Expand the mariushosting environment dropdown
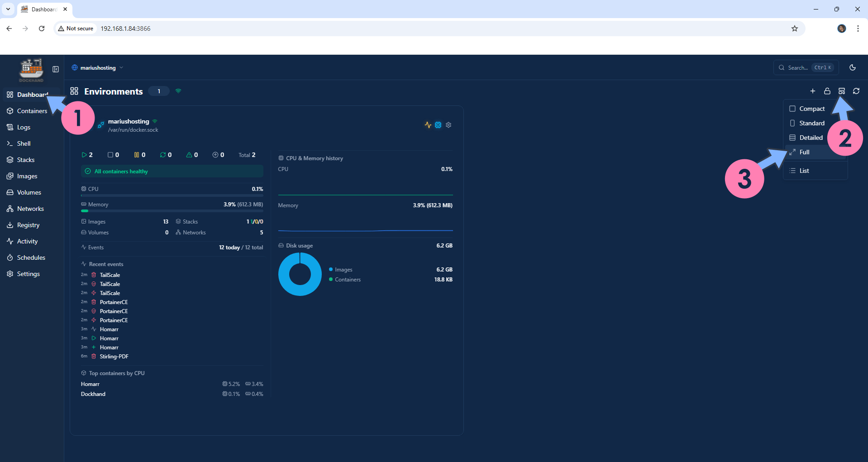The width and height of the screenshot is (868, 462). click(x=97, y=68)
